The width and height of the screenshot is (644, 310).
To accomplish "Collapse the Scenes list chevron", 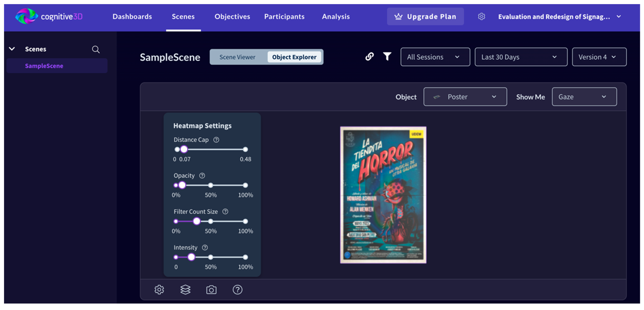I will point(12,49).
